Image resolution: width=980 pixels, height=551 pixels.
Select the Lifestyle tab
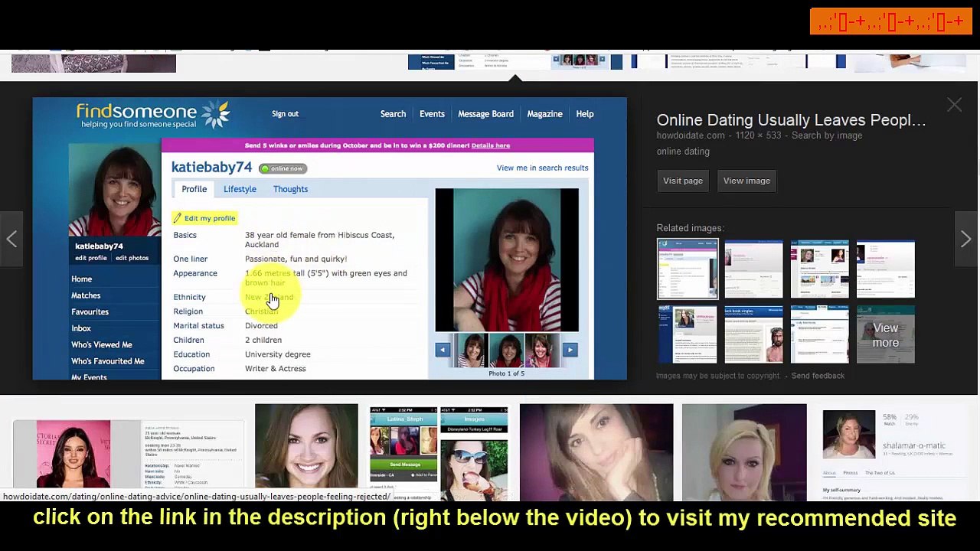240,189
